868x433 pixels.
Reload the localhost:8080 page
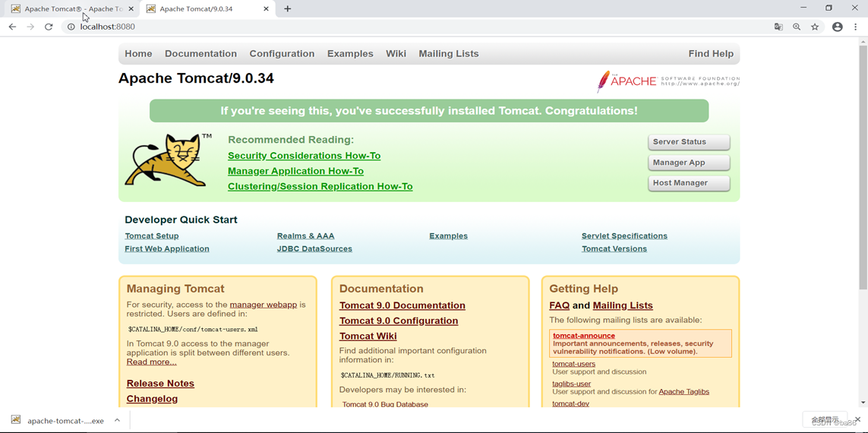coord(49,27)
